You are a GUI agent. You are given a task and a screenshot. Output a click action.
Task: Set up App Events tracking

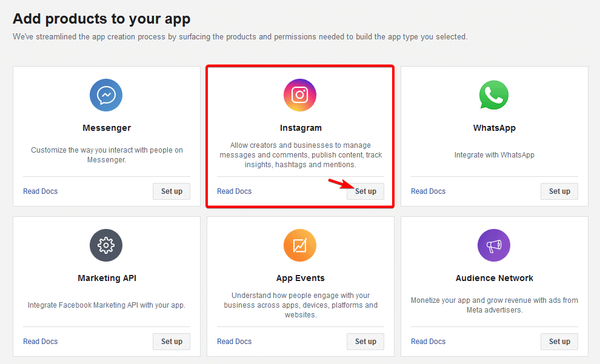[x=365, y=341]
